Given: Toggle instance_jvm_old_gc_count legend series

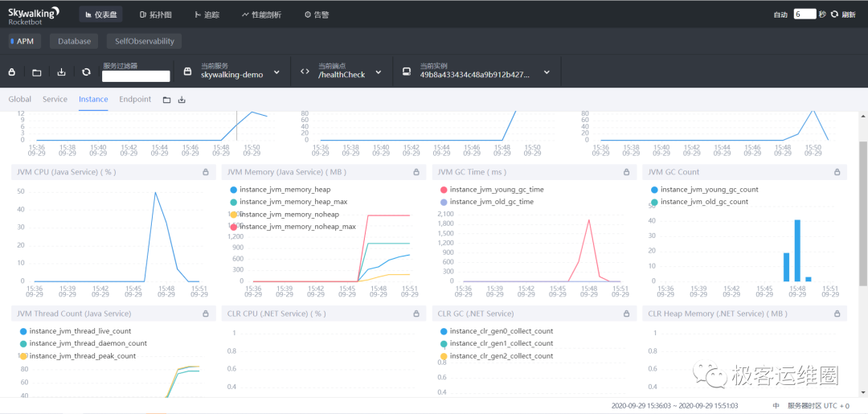Looking at the screenshot, I should coord(699,202).
